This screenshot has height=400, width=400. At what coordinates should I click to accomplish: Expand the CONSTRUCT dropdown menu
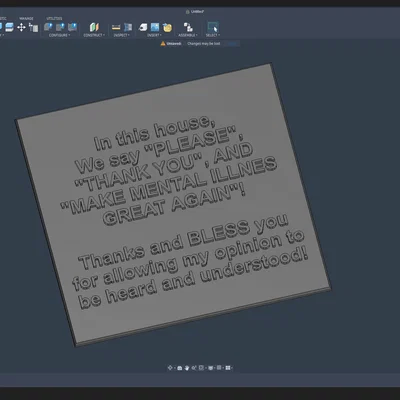[94, 35]
